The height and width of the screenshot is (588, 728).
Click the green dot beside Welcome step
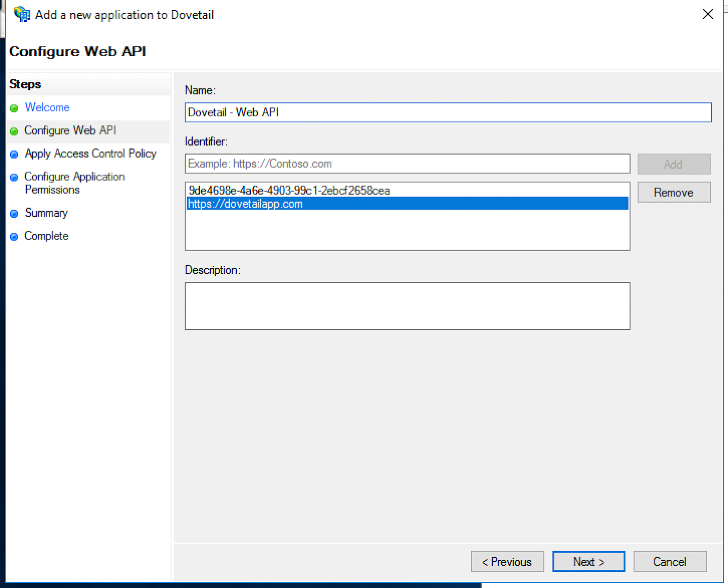(14, 108)
